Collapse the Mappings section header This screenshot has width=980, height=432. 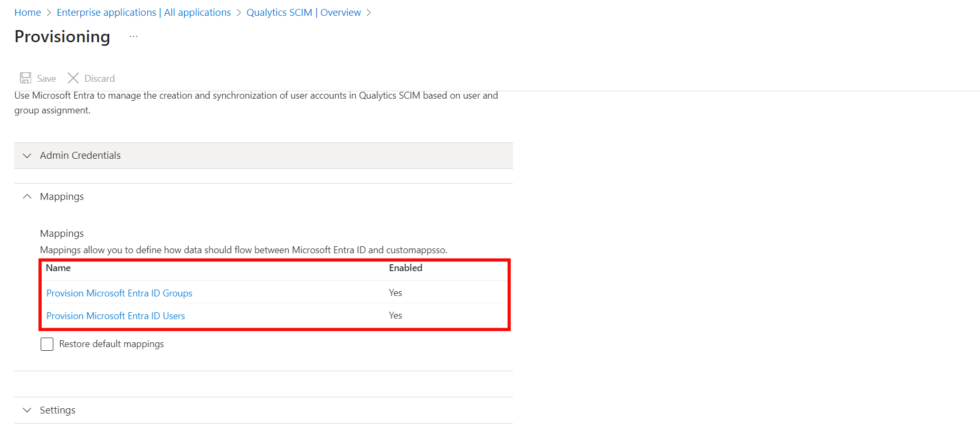[263, 197]
